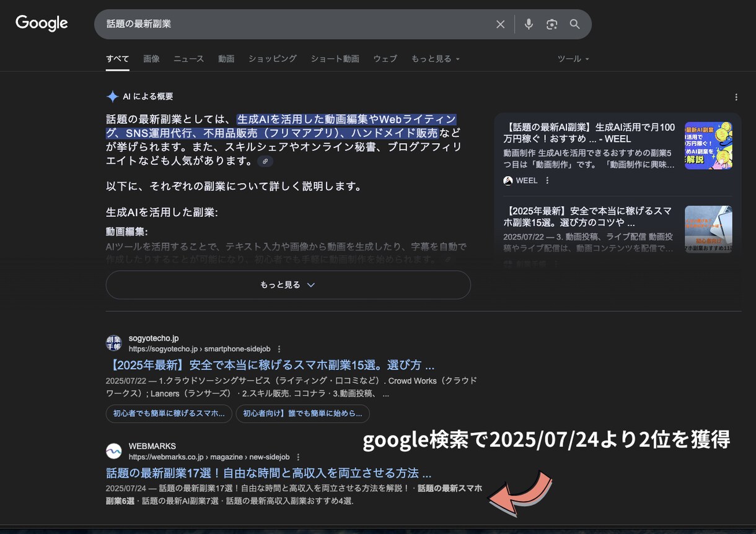The height and width of the screenshot is (534, 756).
Task: Switch to the 動画 tab
Action: [x=226, y=59]
